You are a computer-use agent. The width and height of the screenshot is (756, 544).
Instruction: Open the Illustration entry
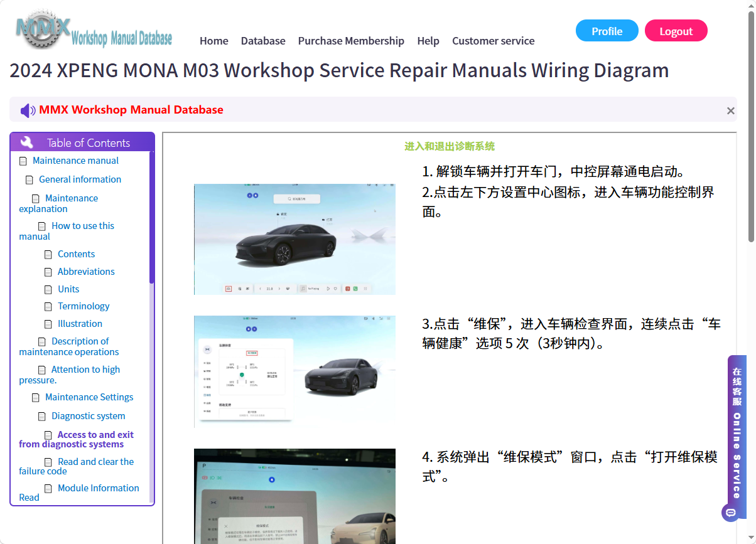pyautogui.click(x=80, y=324)
